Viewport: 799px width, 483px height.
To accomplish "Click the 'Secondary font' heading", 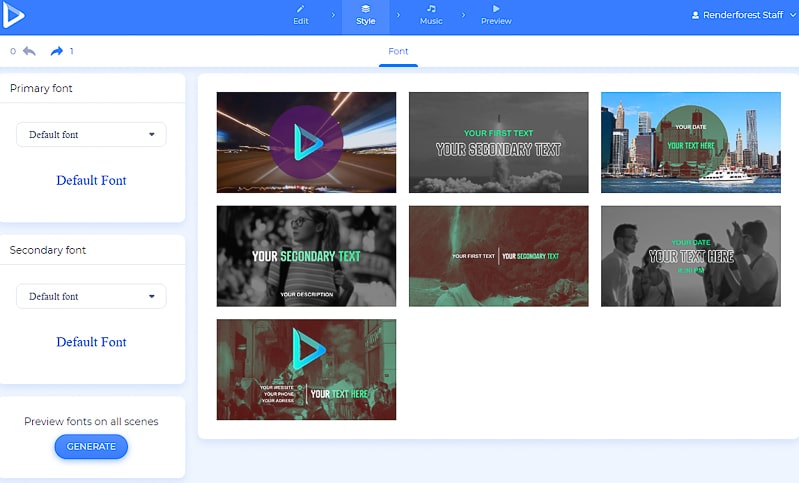I will click(48, 250).
